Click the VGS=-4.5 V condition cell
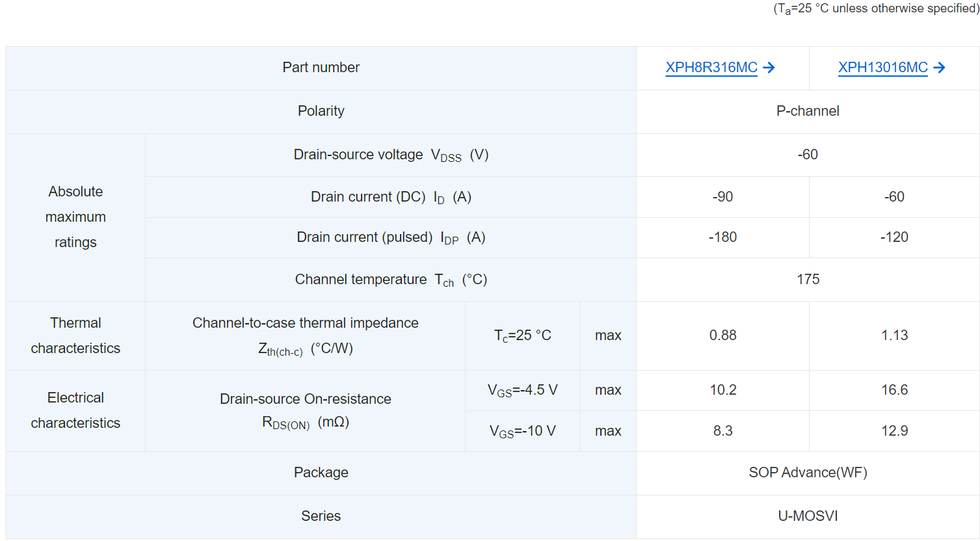 pyautogui.click(x=522, y=390)
